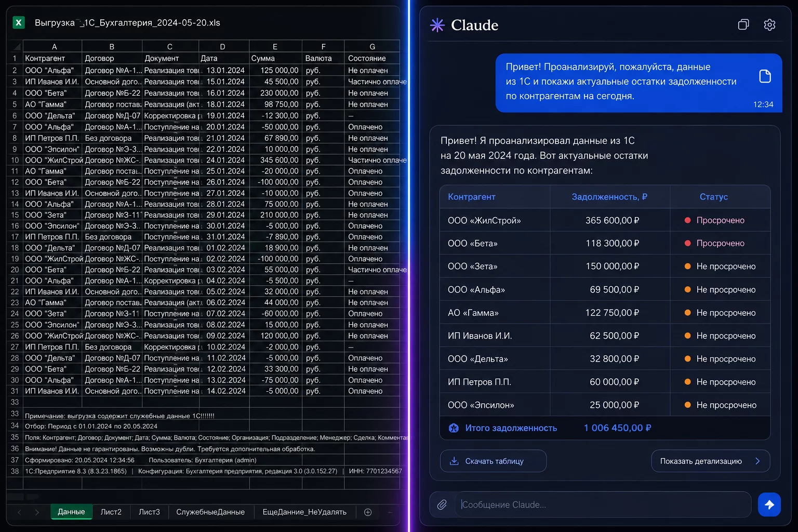Click the Claude asterisk logo

[x=437, y=25]
